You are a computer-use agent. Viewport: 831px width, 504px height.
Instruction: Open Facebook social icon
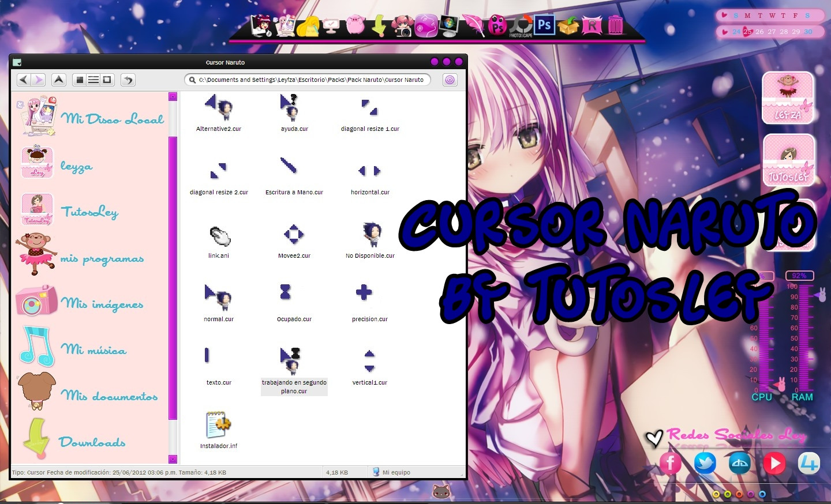670,462
